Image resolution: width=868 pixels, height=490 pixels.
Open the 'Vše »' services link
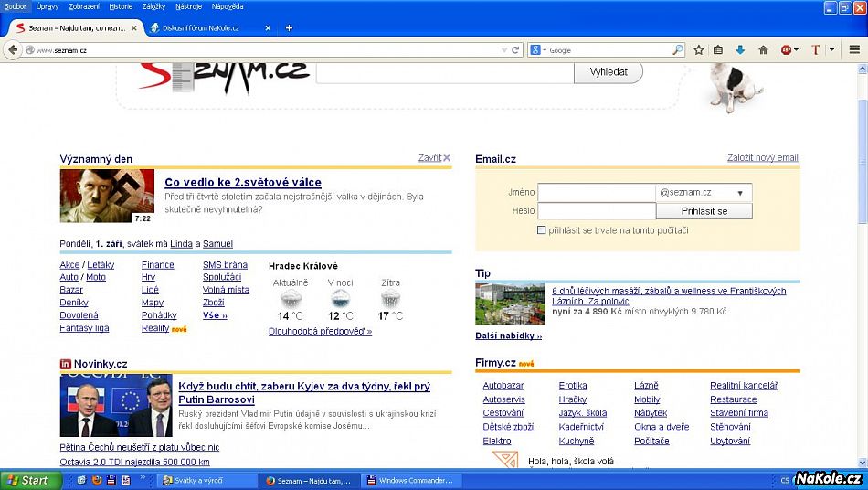(x=215, y=315)
